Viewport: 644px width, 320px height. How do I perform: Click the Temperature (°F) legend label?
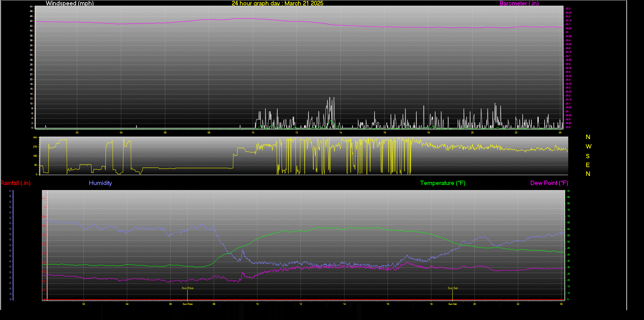pyautogui.click(x=443, y=183)
